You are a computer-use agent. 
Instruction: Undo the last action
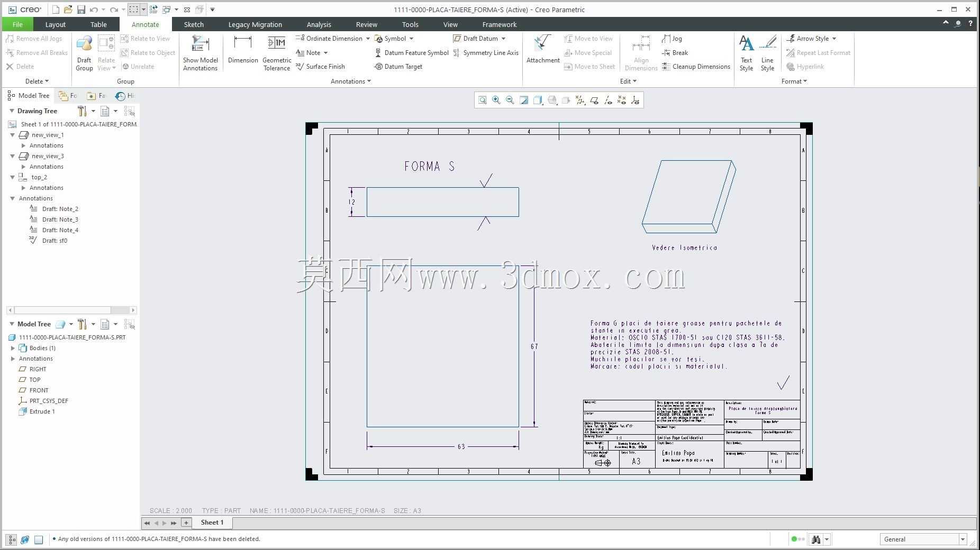click(x=94, y=10)
